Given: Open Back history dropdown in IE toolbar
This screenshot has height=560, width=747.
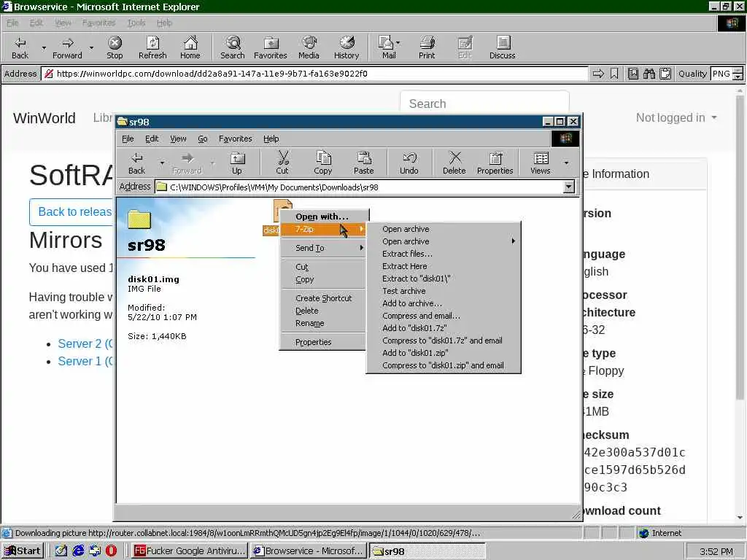Looking at the screenshot, I should [x=44, y=47].
